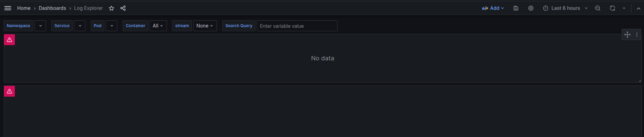
Task: Zoom out the time range
Action: (x=598, y=8)
